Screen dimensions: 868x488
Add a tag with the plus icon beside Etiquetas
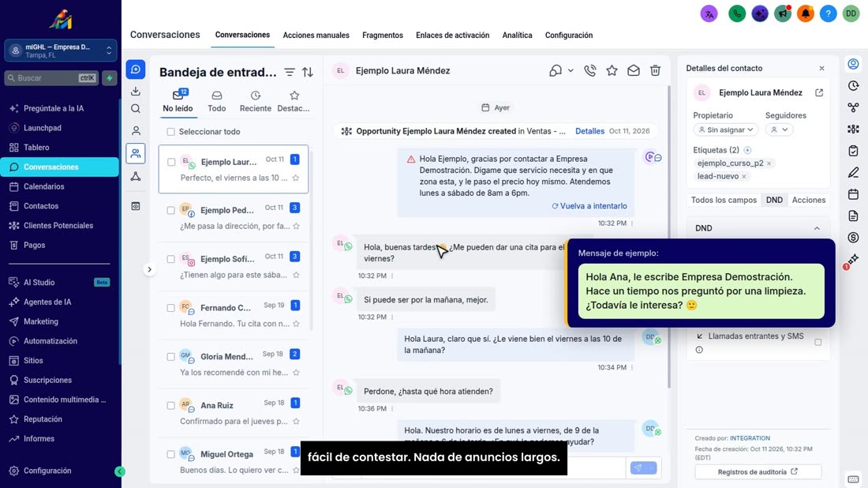click(x=747, y=150)
